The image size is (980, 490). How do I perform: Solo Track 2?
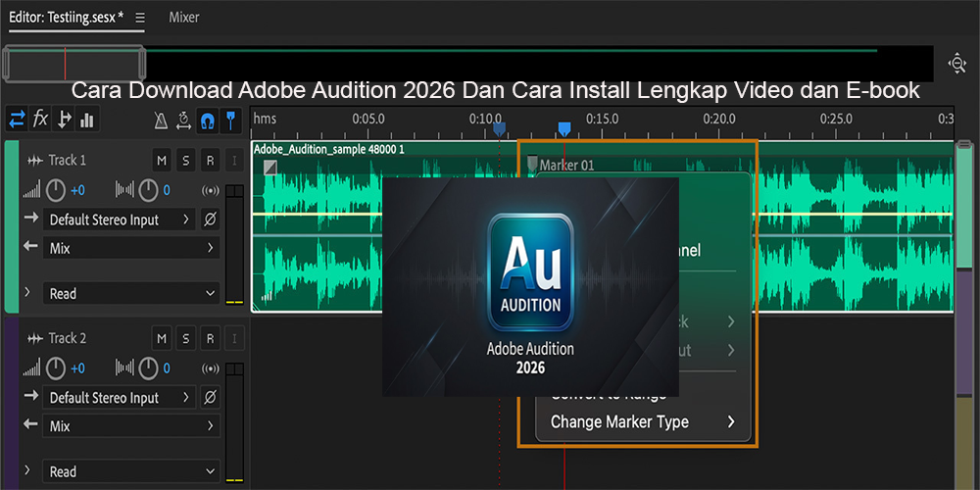tap(185, 339)
